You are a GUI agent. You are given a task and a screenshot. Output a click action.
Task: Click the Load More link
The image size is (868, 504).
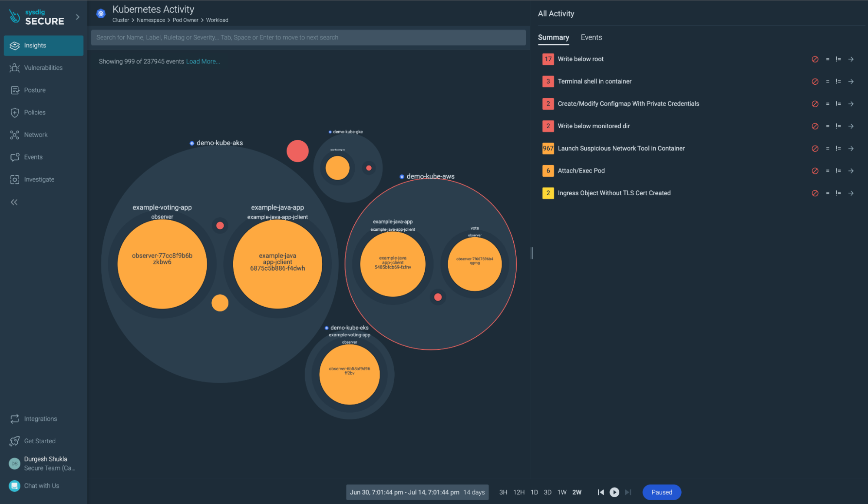pos(203,62)
